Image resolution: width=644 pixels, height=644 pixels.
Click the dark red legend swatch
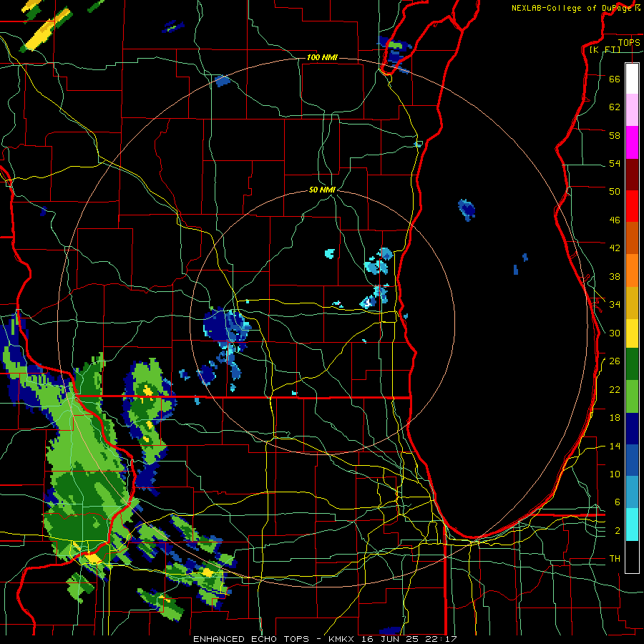632,175
